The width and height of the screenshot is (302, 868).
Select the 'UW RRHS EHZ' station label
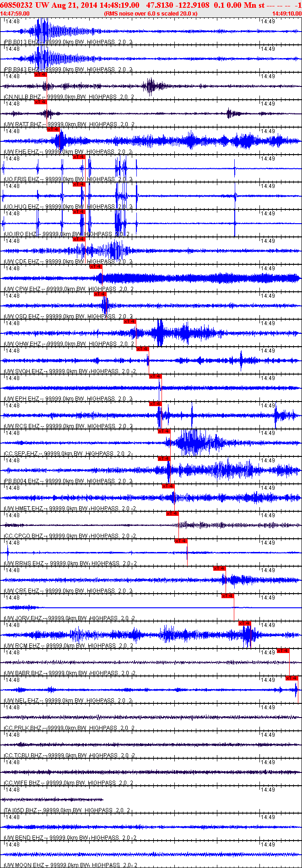(24, 563)
